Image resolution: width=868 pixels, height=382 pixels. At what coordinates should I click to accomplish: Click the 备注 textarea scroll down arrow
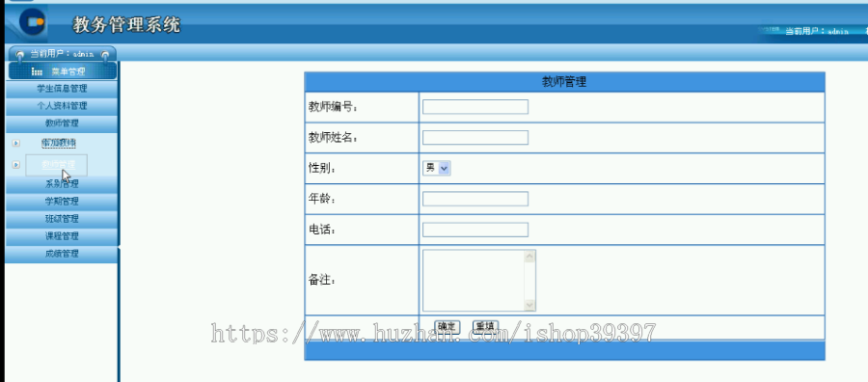[529, 305]
